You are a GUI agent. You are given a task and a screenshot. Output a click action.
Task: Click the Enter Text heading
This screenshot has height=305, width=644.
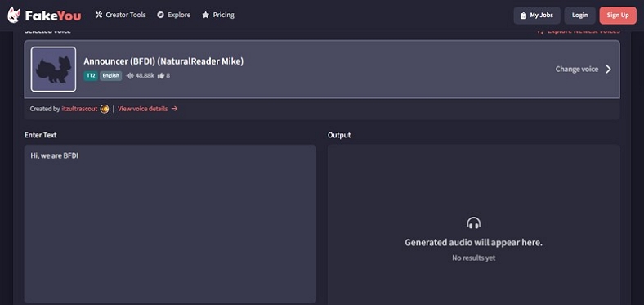pyautogui.click(x=41, y=135)
